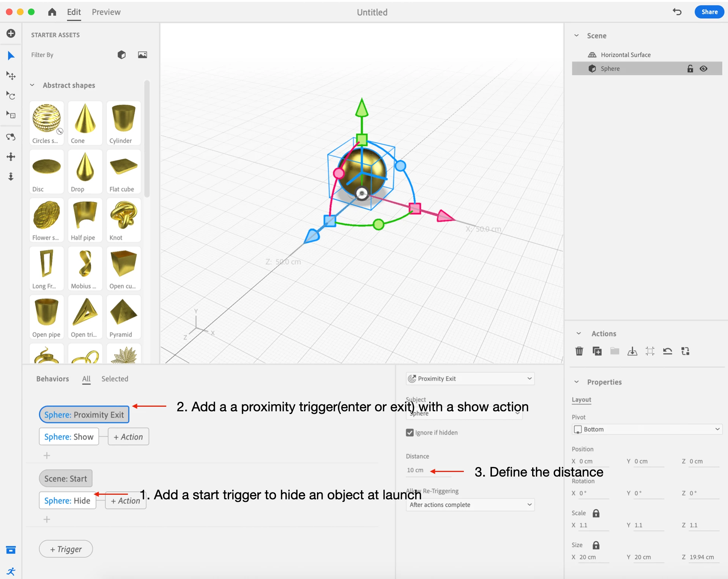Show Selected behaviors tab
Viewport: 728px width, 579px height.
115,379
